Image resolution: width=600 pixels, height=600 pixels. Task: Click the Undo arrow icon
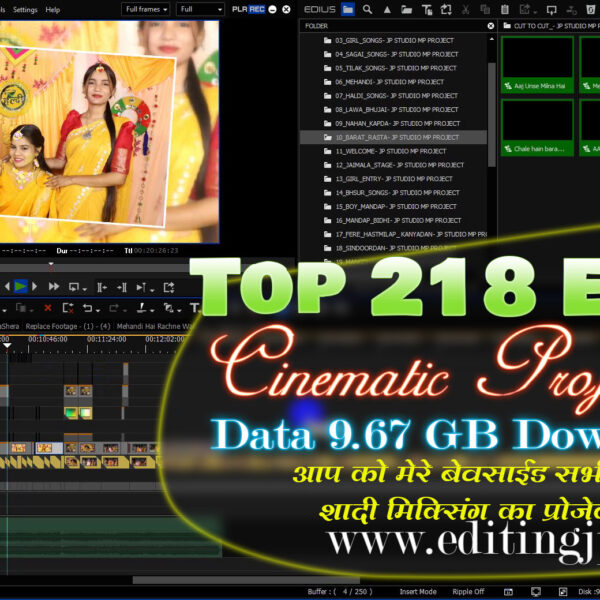point(88,308)
